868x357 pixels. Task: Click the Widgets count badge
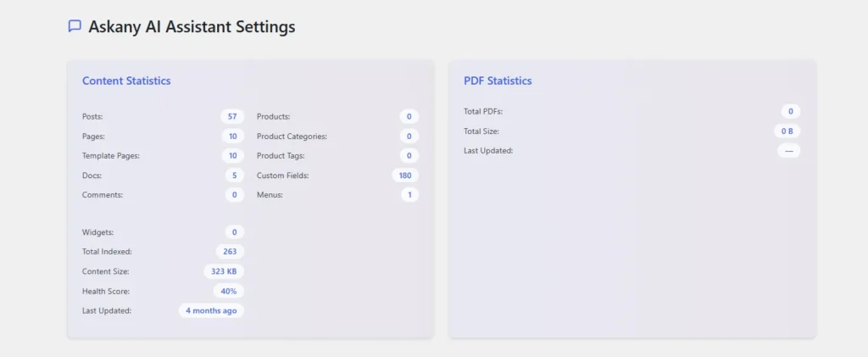[235, 232]
